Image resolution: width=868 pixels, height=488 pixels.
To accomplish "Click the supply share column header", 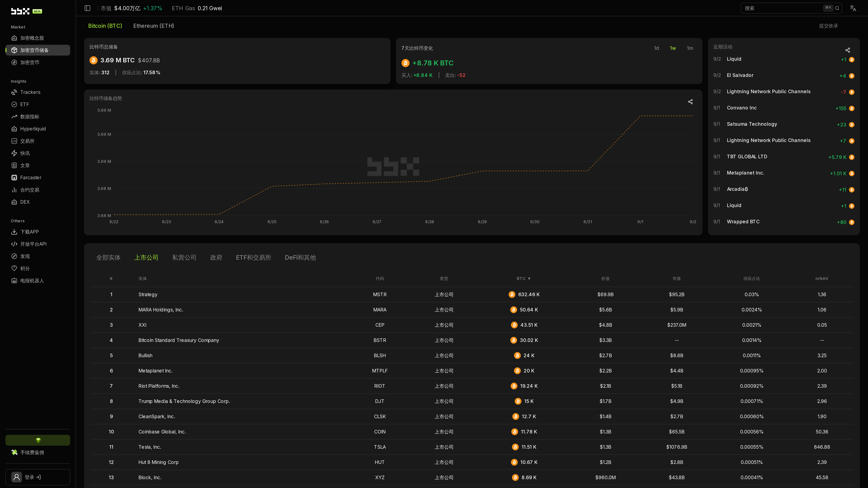I will (751, 279).
